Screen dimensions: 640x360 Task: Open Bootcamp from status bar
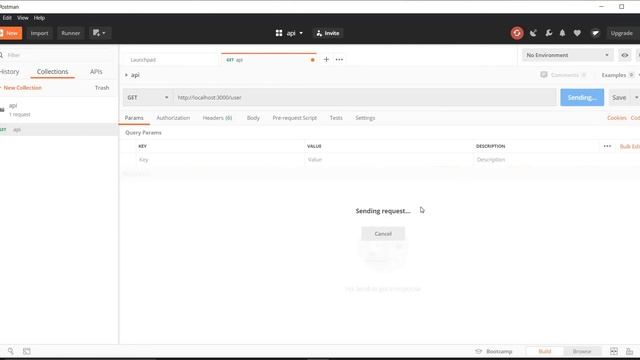coord(494,351)
